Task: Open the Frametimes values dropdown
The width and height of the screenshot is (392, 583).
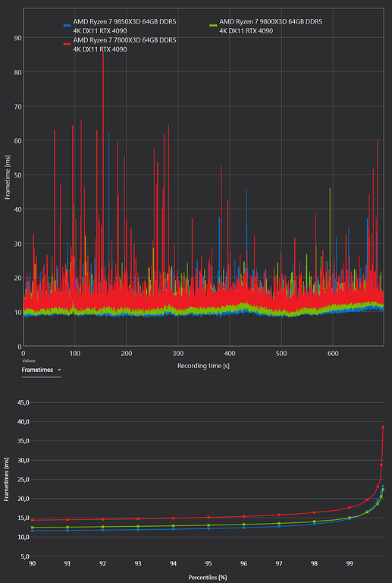Action: tap(41, 370)
